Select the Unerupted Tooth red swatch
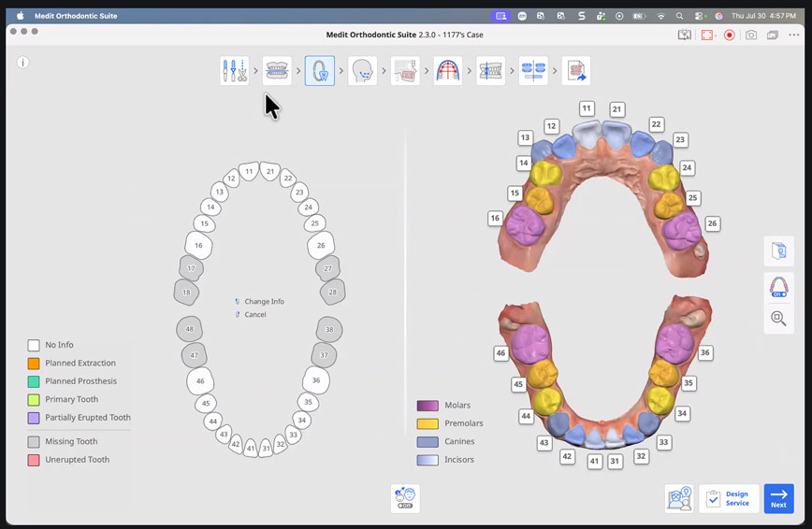This screenshot has height=529, width=812. [34, 460]
